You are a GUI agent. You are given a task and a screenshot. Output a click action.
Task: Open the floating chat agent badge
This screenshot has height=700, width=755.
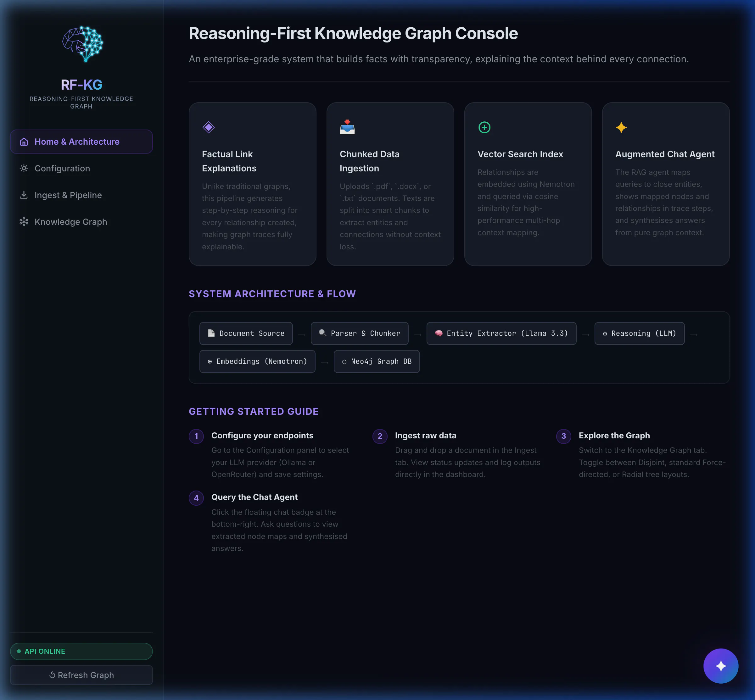click(720, 666)
